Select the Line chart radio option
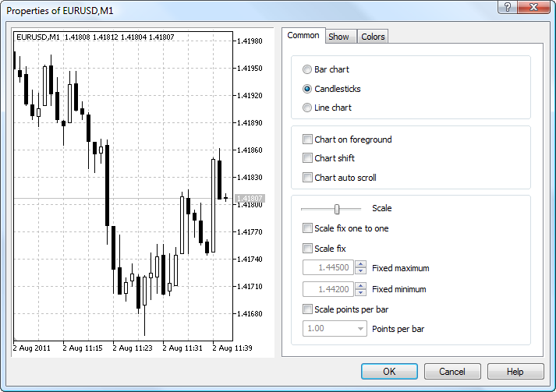Image resolution: width=556 pixels, height=392 pixels. pos(307,108)
